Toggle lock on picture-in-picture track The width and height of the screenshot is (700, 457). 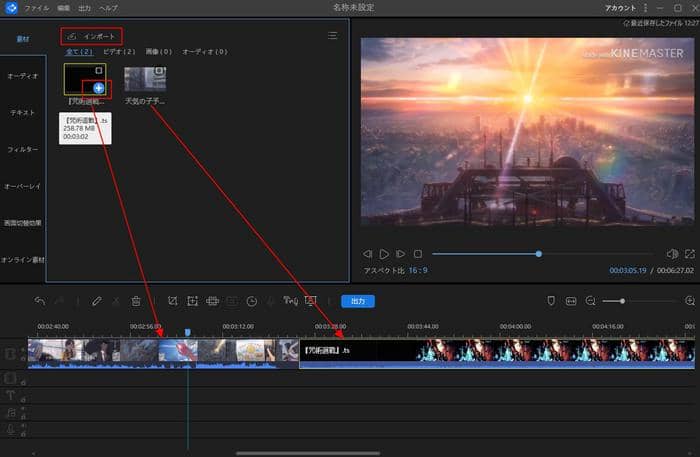click(x=23, y=382)
